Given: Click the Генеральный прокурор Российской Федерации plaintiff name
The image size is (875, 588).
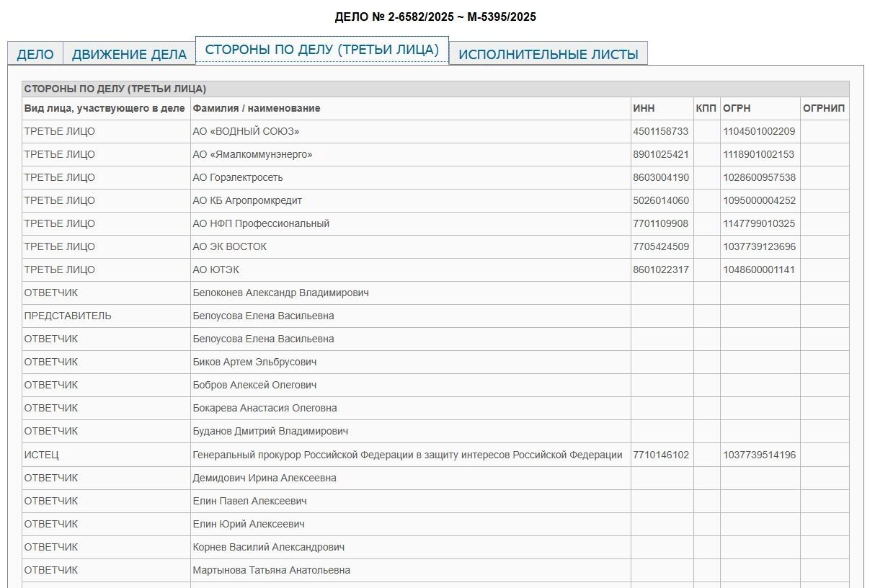Looking at the screenshot, I should (x=407, y=455).
